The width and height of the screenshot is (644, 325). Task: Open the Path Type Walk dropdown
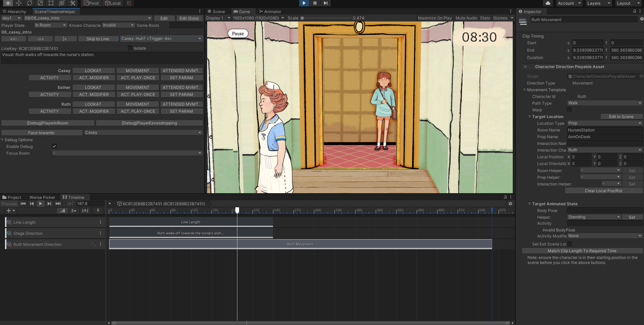pyautogui.click(x=605, y=103)
